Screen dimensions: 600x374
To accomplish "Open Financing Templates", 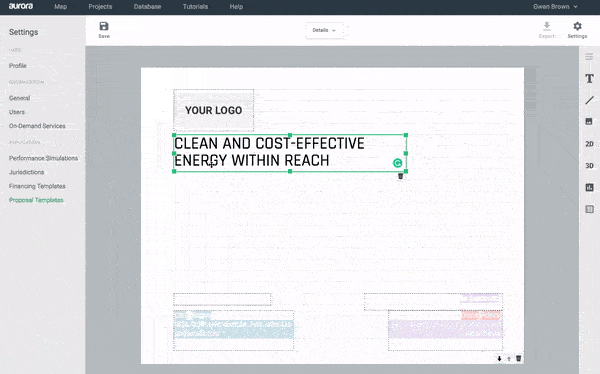I will point(37,186).
